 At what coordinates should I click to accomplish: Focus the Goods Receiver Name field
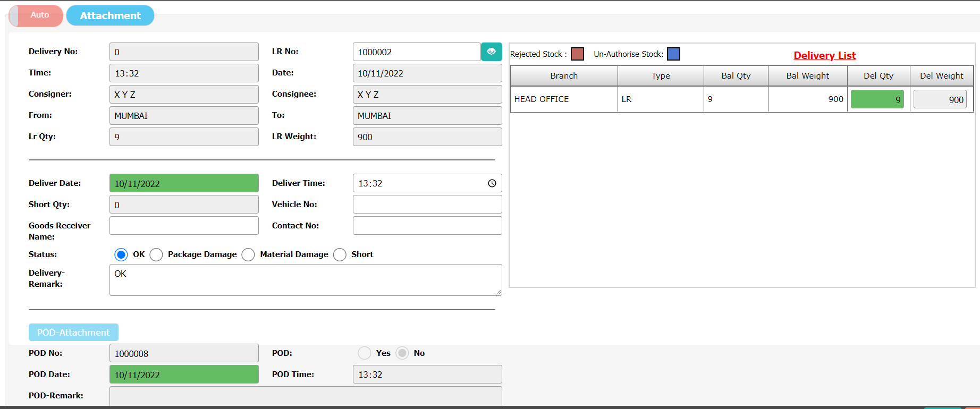click(184, 226)
